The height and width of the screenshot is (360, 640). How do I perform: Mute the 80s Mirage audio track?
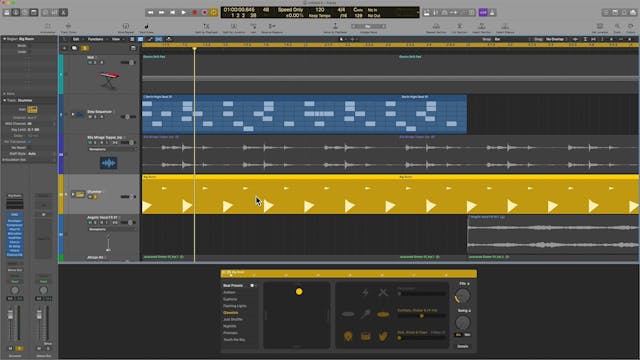(x=90, y=142)
